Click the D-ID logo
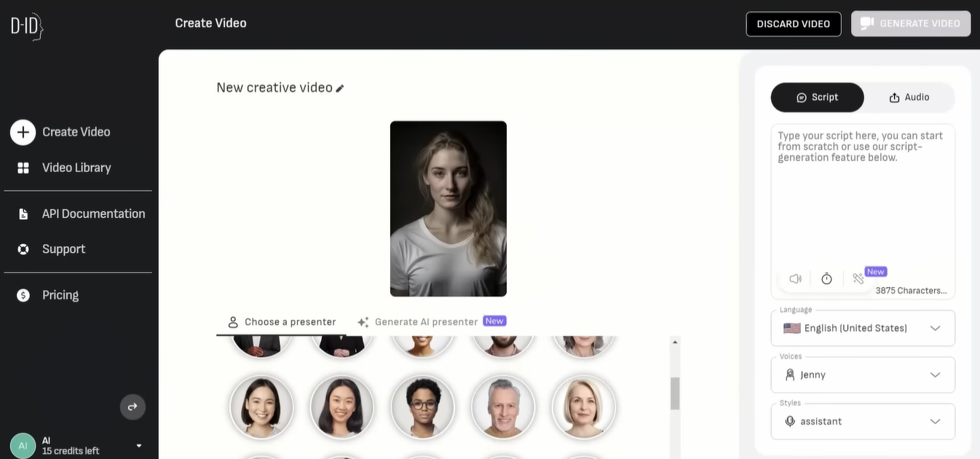 (27, 25)
